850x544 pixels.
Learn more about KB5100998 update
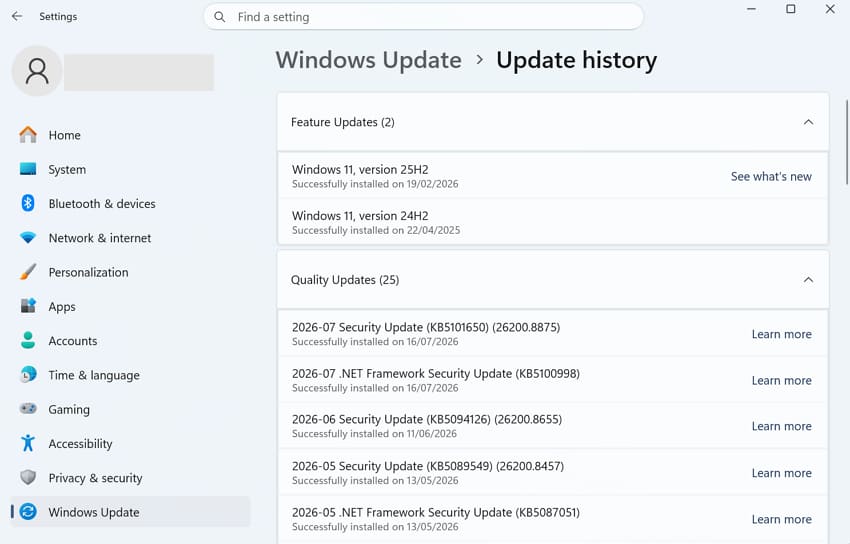781,380
